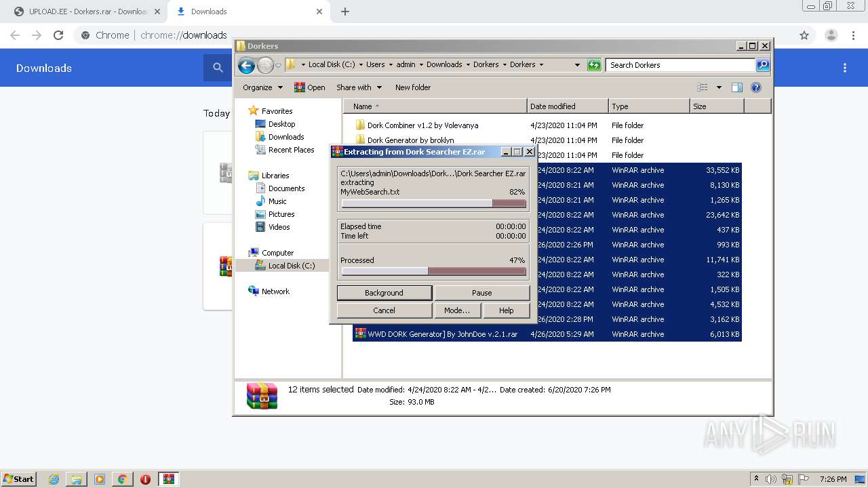Click the Background button in extraction dialog

384,293
